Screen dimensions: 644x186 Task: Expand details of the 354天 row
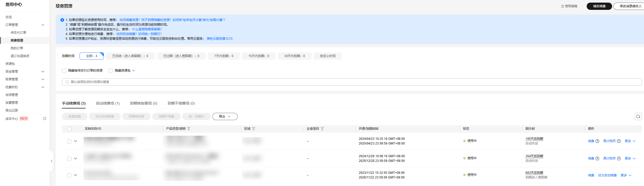point(75,159)
